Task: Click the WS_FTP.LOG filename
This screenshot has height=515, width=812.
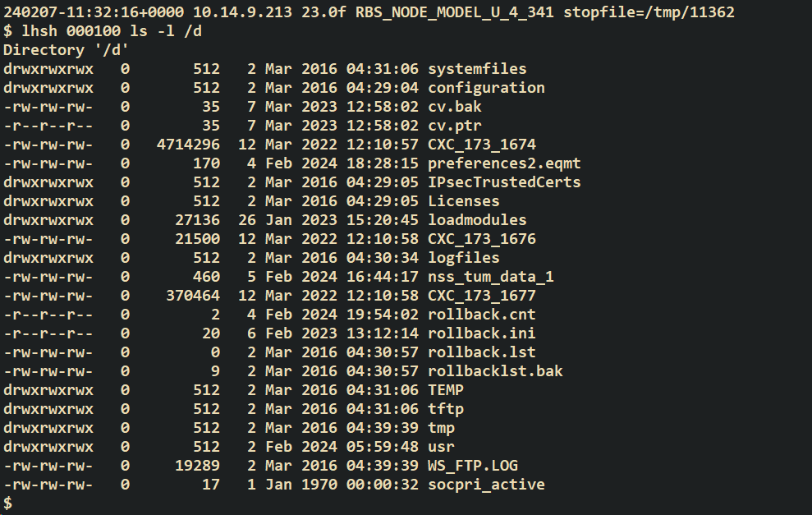Action: (x=473, y=466)
